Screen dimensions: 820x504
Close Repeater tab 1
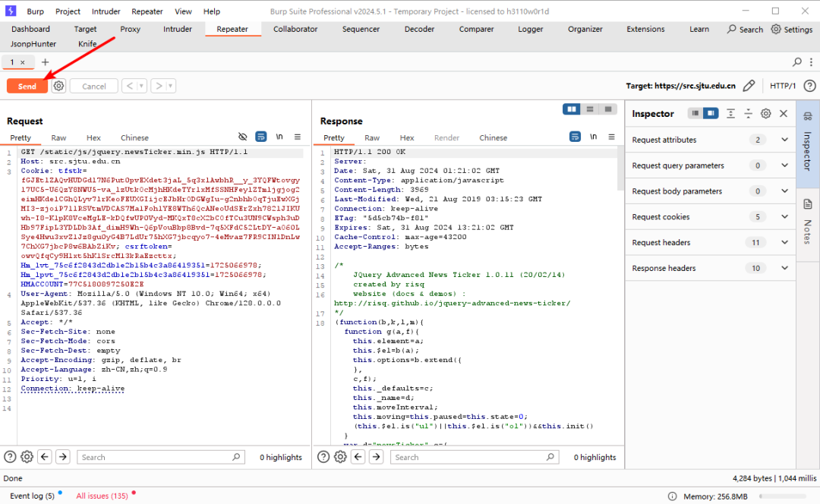[x=23, y=62]
